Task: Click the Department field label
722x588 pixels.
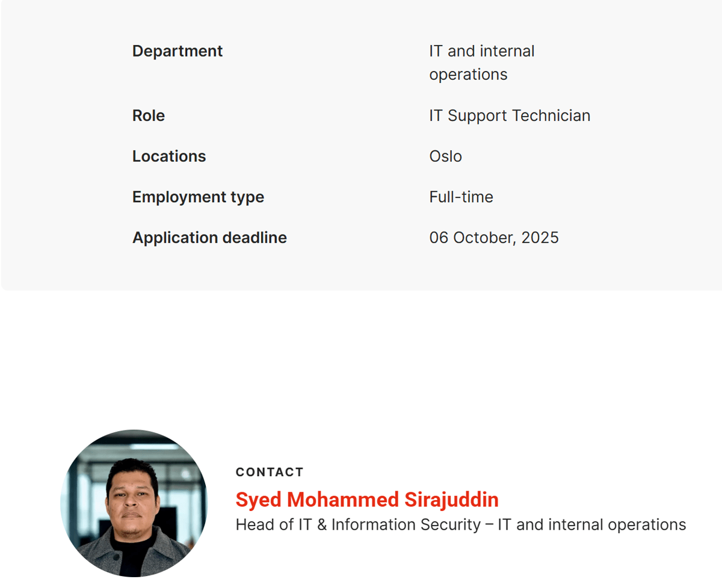Action: click(x=177, y=51)
